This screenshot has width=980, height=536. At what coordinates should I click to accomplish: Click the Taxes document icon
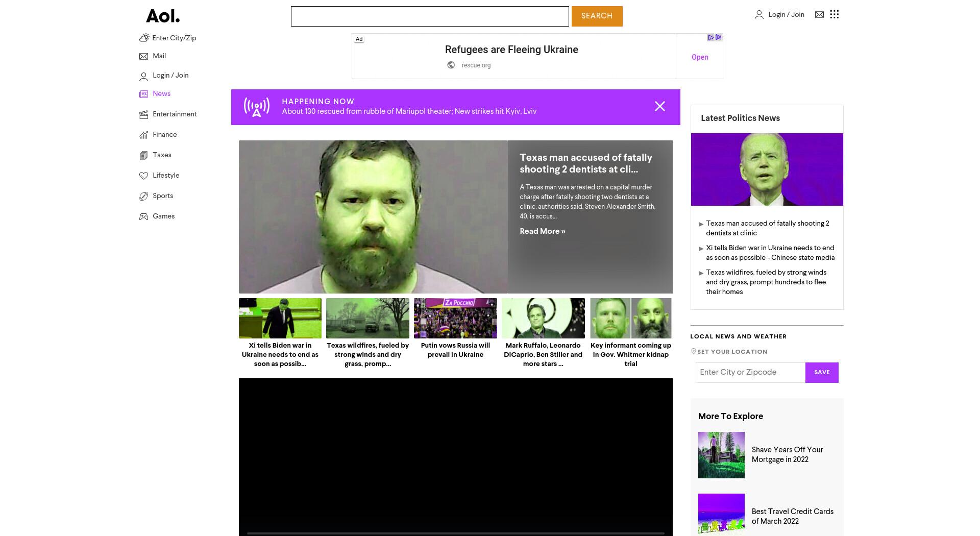[143, 155]
